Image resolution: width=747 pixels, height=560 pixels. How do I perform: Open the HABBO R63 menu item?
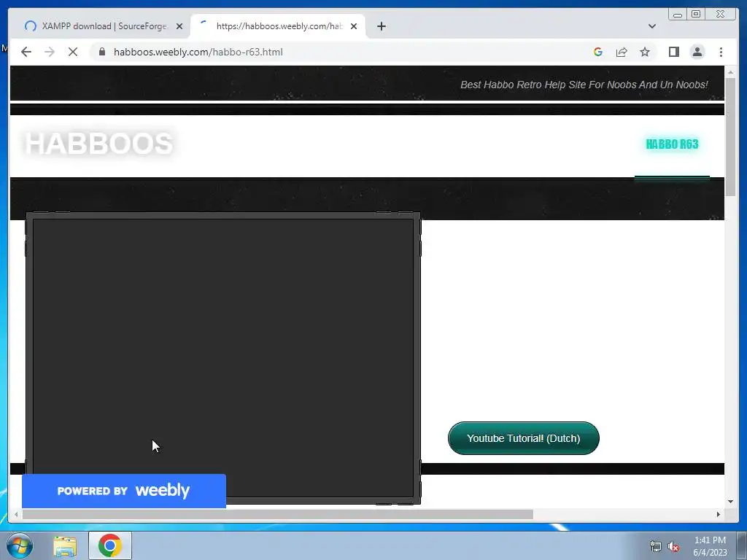(x=672, y=144)
